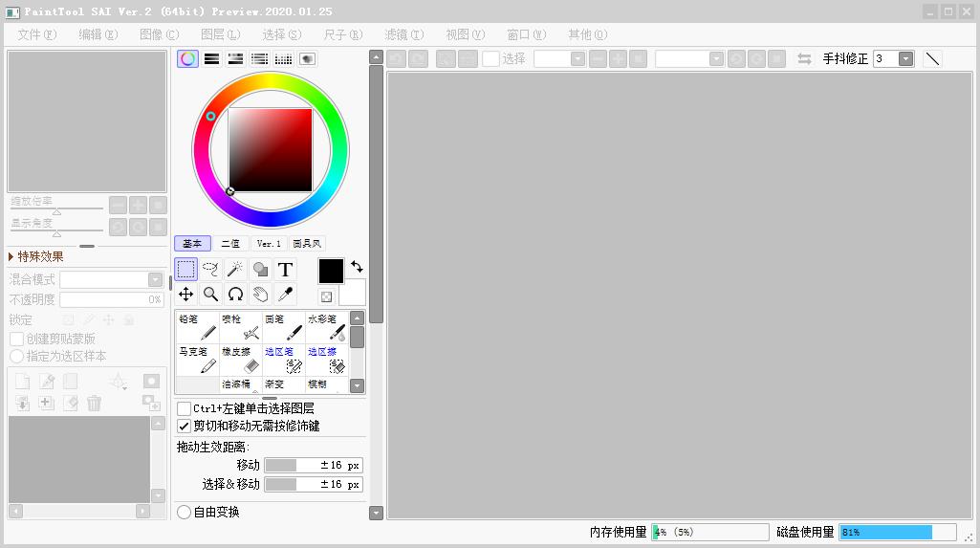Screen dimensions: 980x548
Task: Select the Text tool (T)
Action: click(285, 270)
